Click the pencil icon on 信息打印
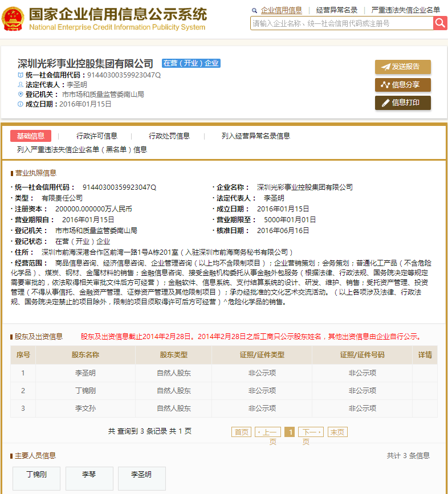The height and width of the screenshot is (494, 448). point(385,103)
